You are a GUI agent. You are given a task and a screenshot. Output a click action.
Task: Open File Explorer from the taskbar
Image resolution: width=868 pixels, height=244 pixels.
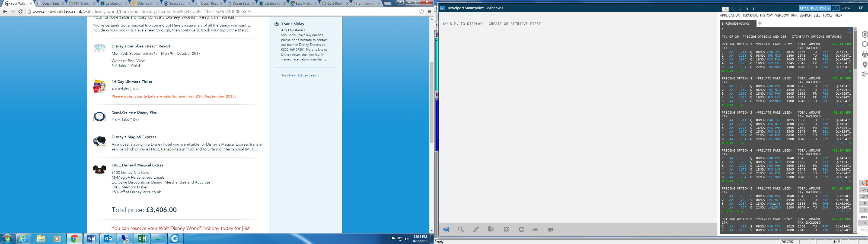[41, 239]
